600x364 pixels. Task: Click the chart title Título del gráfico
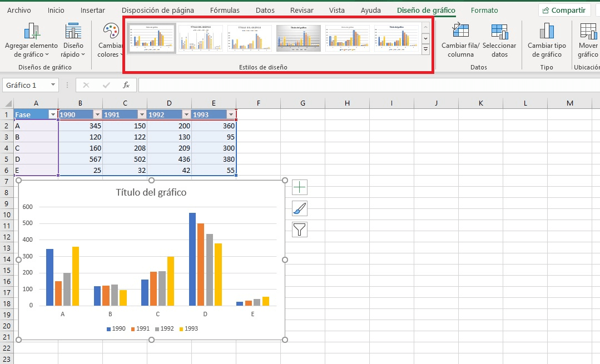[x=151, y=192]
